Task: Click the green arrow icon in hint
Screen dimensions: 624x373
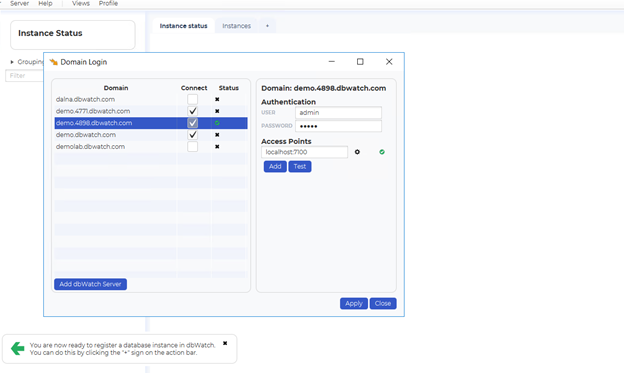Action: pos(18,348)
